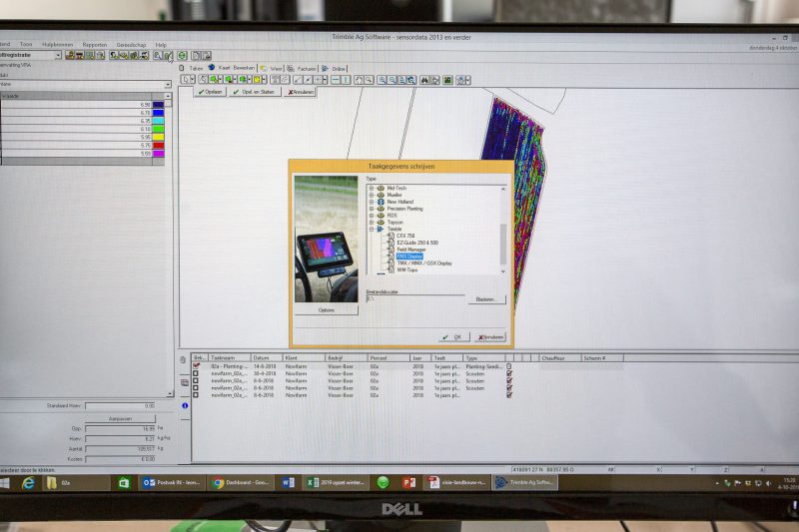Toggle right-side checked box on the 30-4-2018 row
Viewport: 799px width, 532px height.
coord(509,373)
